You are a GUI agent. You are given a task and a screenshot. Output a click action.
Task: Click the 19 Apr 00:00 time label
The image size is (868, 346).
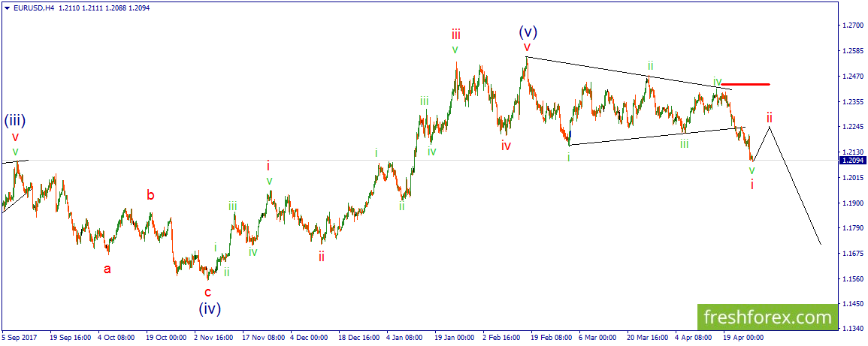click(x=743, y=336)
